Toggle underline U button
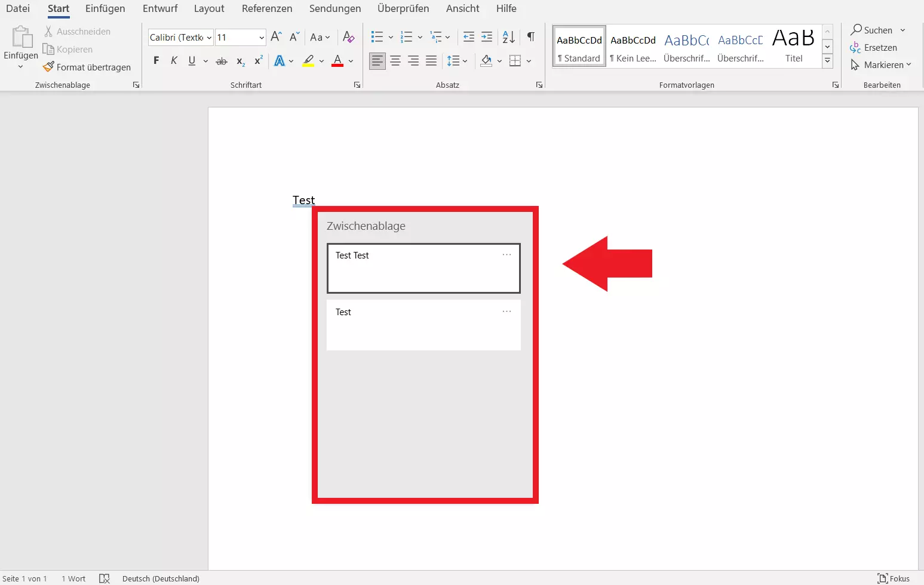The height and width of the screenshot is (585, 924). 192,61
